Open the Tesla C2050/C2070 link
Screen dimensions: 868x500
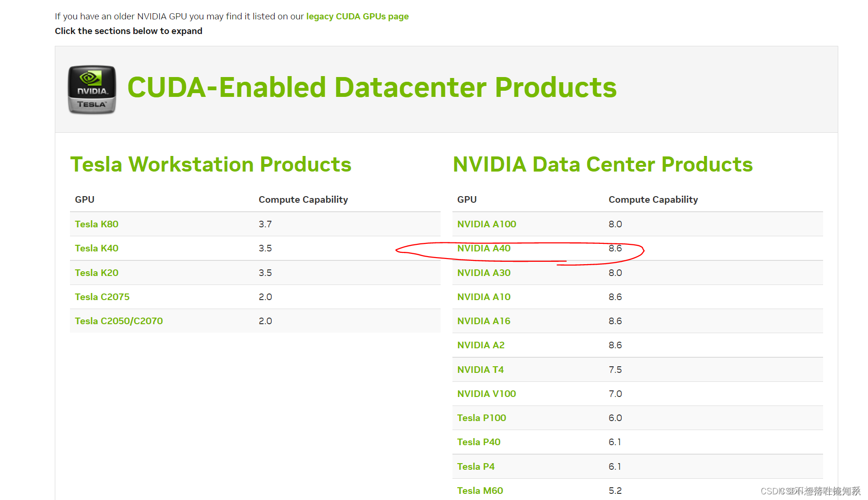(x=119, y=321)
